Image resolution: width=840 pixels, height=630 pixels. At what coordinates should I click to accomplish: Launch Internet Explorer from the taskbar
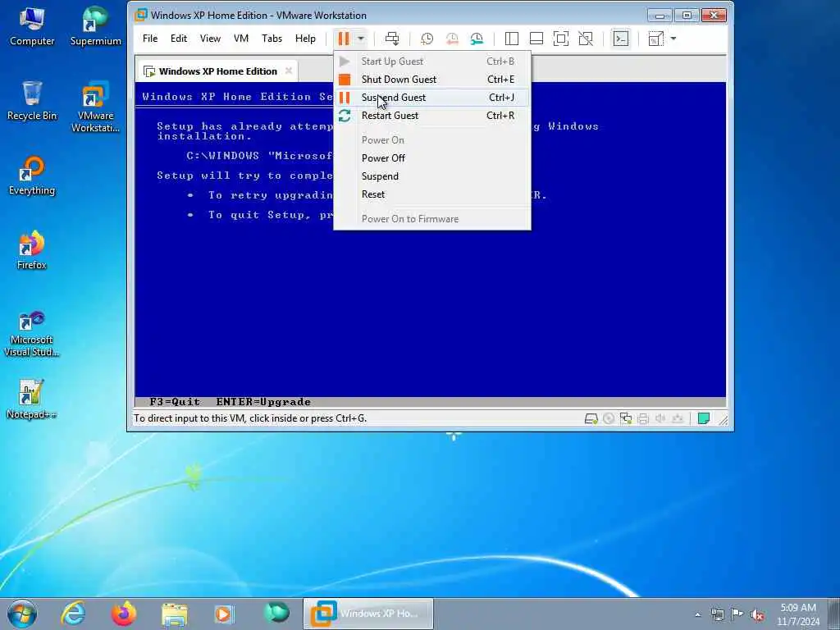pyautogui.click(x=73, y=614)
